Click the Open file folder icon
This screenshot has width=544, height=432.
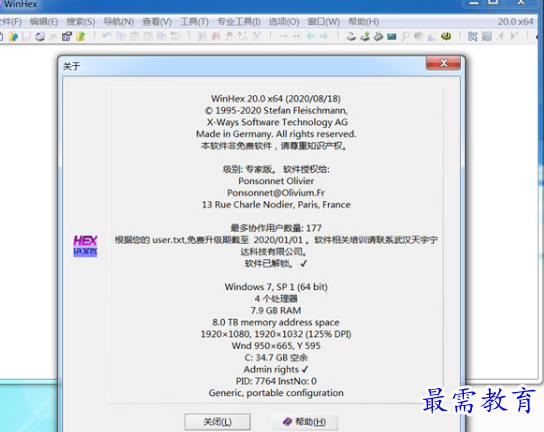(x=13, y=36)
